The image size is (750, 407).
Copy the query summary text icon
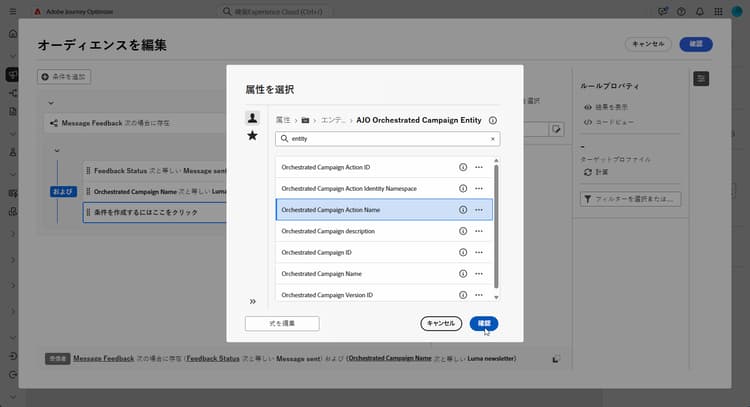coord(556,359)
